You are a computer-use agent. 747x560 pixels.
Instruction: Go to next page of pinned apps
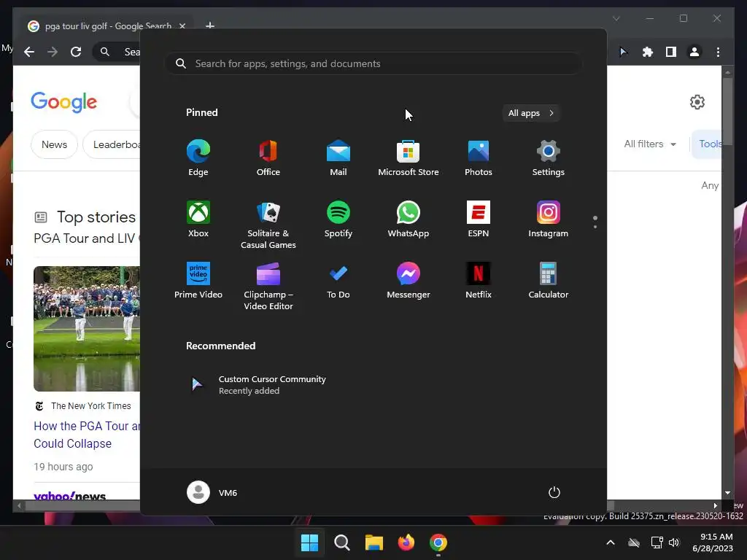(x=595, y=227)
